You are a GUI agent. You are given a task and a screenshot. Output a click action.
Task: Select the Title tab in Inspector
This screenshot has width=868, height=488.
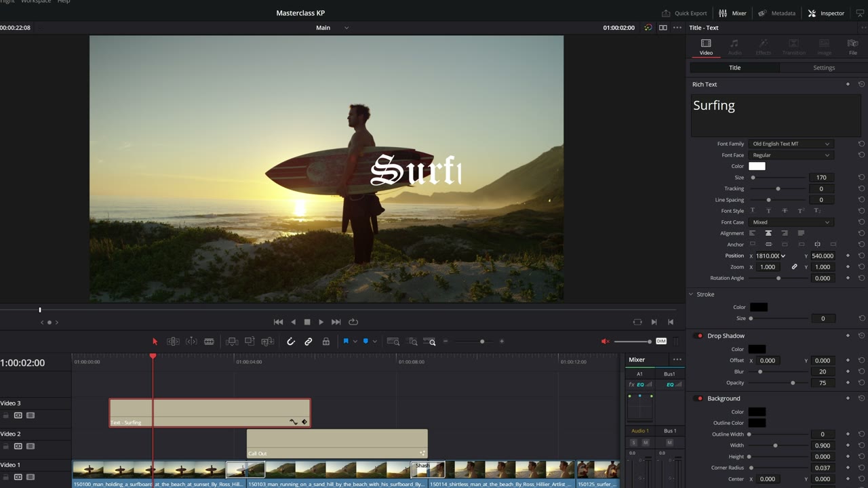click(734, 68)
